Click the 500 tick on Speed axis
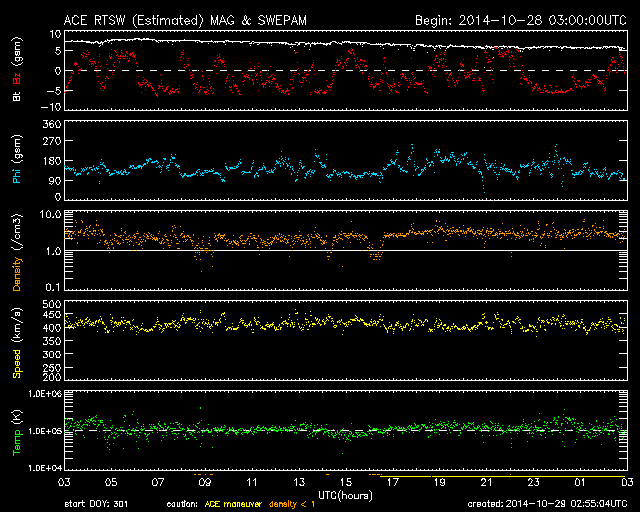This screenshot has height=512, width=640. tap(50, 303)
